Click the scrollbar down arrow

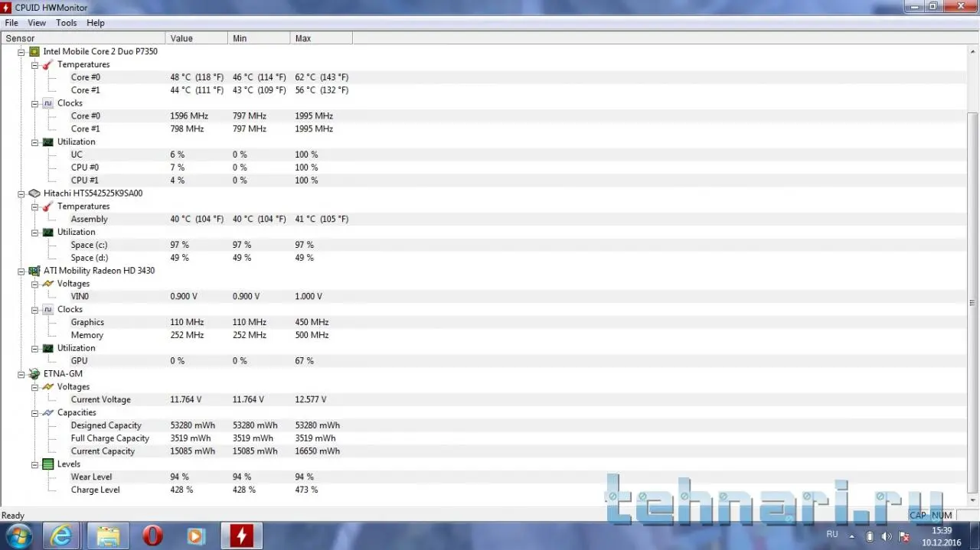973,502
